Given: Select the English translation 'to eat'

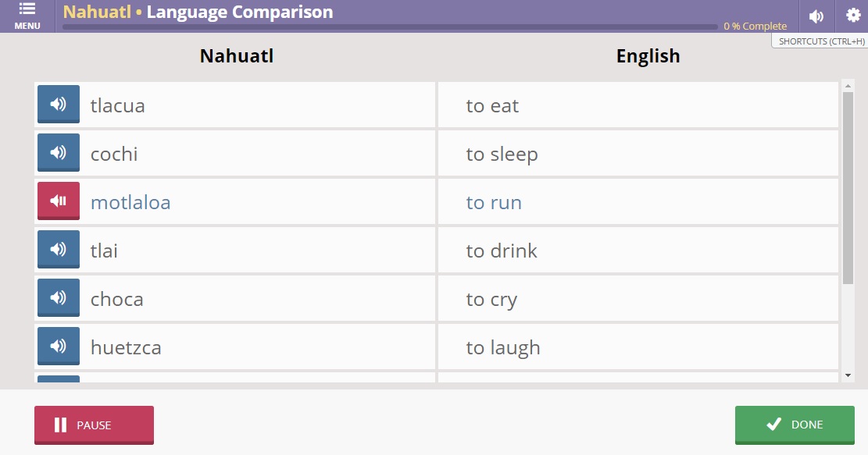Looking at the screenshot, I should click(492, 106).
